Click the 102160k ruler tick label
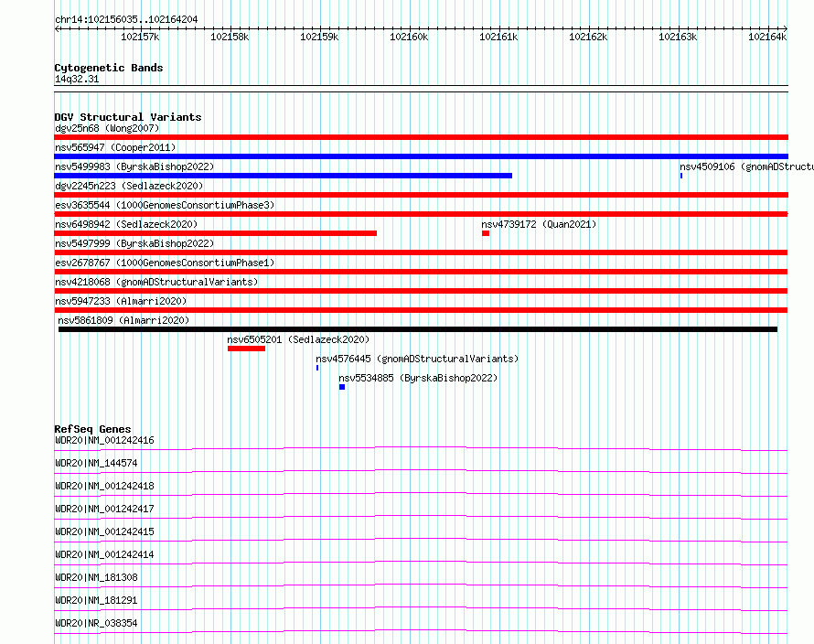 tap(409, 37)
